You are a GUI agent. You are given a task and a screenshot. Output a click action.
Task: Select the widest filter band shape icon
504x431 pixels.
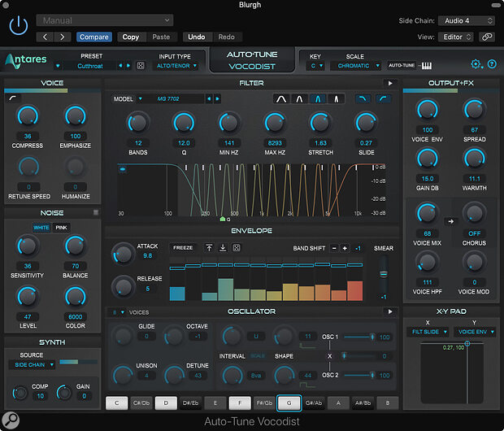[281, 98]
